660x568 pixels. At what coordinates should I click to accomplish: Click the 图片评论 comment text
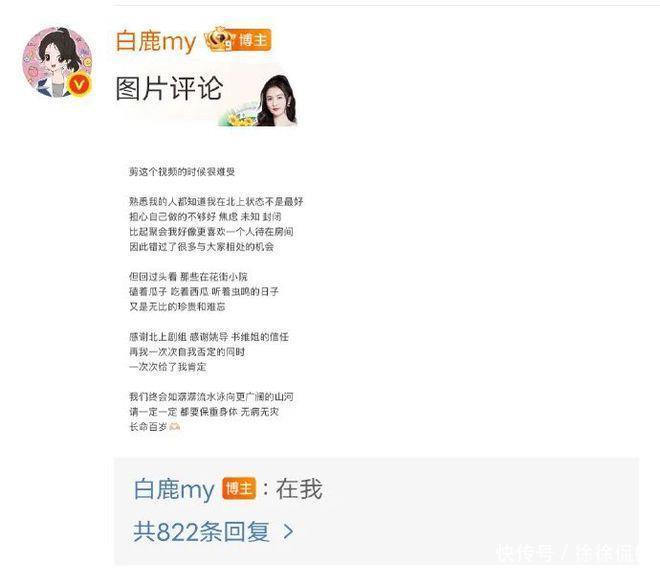click(x=169, y=88)
